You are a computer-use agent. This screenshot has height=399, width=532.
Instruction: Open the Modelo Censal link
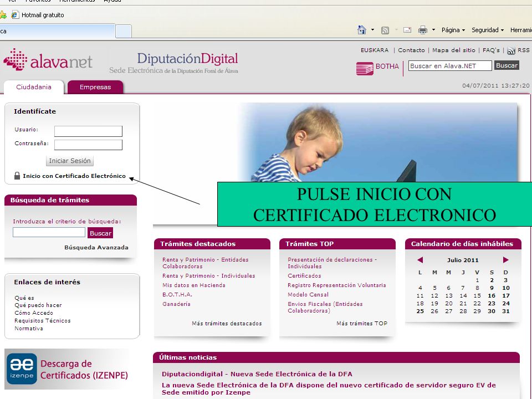[x=308, y=294]
